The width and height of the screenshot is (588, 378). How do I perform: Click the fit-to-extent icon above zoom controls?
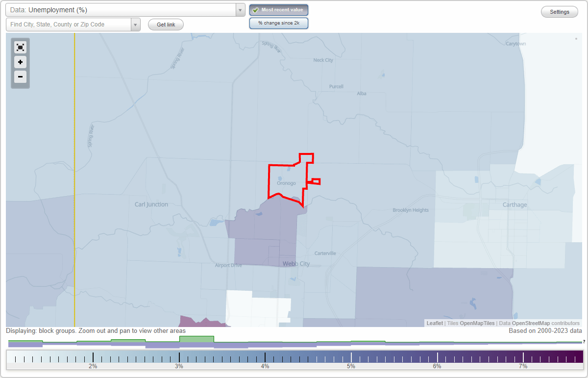(x=20, y=47)
